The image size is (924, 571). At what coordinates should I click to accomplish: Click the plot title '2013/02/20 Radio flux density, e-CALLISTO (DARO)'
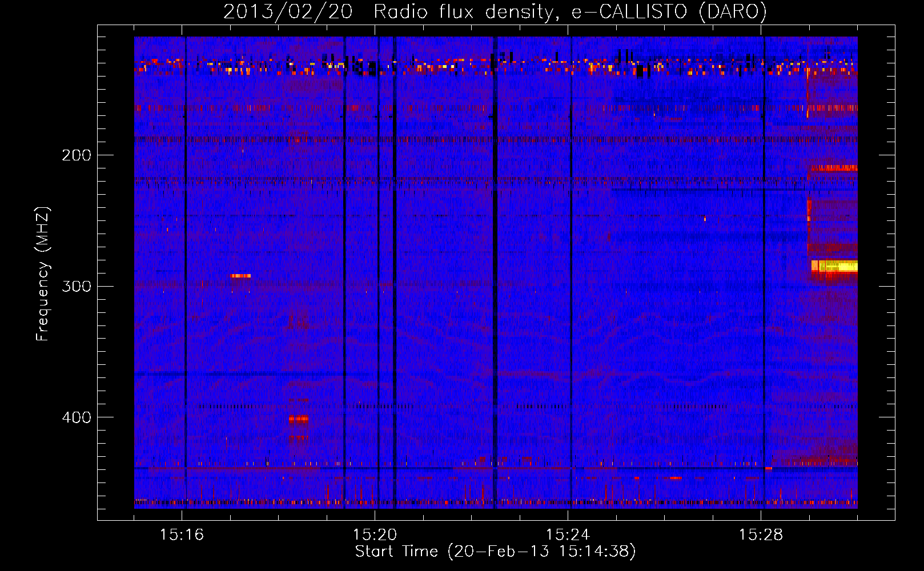coord(495,11)
